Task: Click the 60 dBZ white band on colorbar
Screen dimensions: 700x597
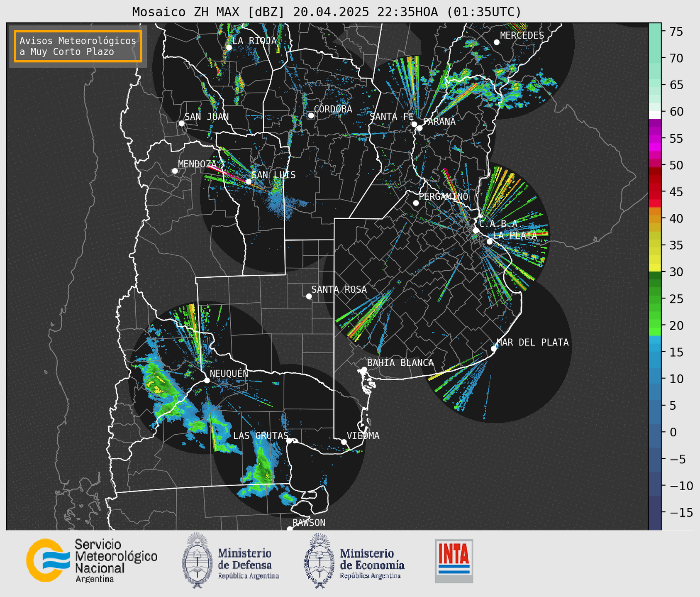Action: point(655,115)
